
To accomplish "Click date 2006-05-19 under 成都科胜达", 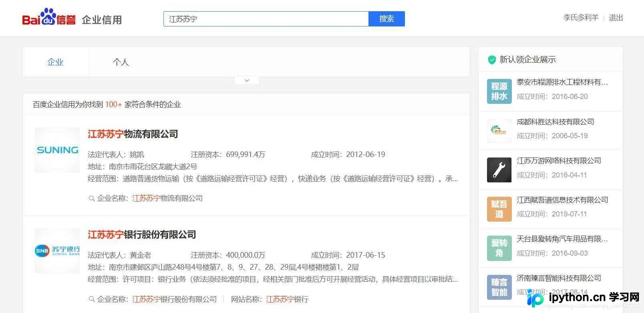I will point(570,136).
